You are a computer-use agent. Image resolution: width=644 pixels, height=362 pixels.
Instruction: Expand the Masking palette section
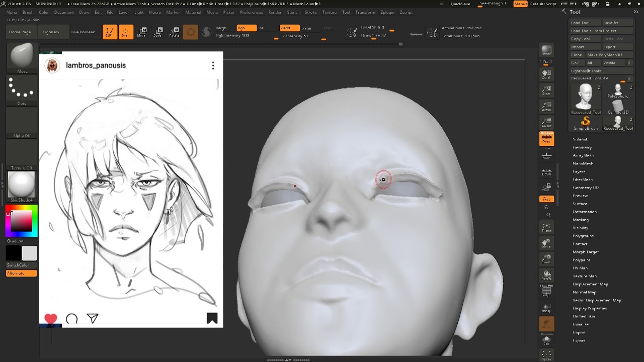coord(581,220)
